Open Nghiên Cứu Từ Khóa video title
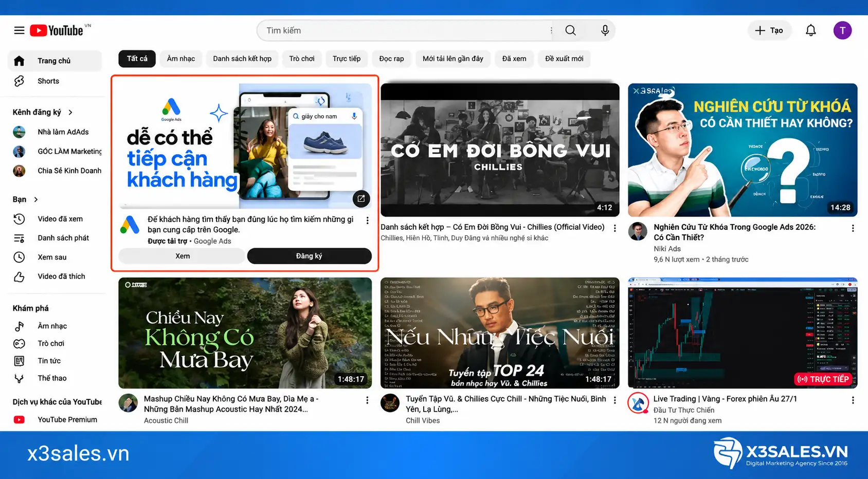The image size is (868, 479). pos(734,232)
